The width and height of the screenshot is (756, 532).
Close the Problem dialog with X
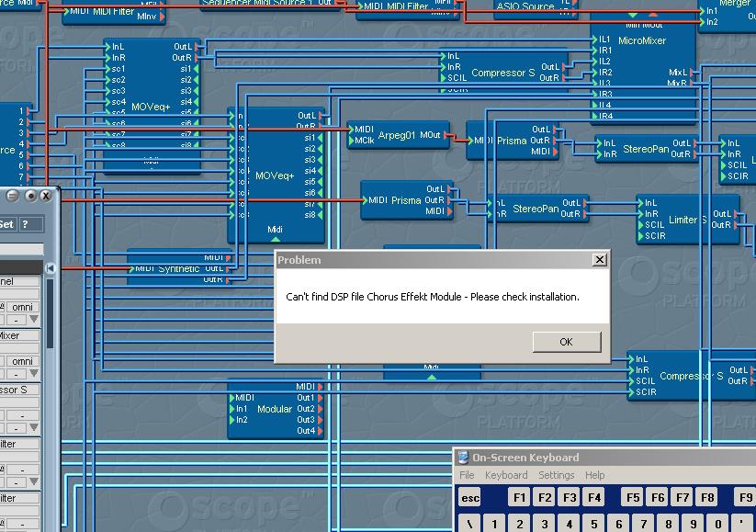click(x=600, y=260)
